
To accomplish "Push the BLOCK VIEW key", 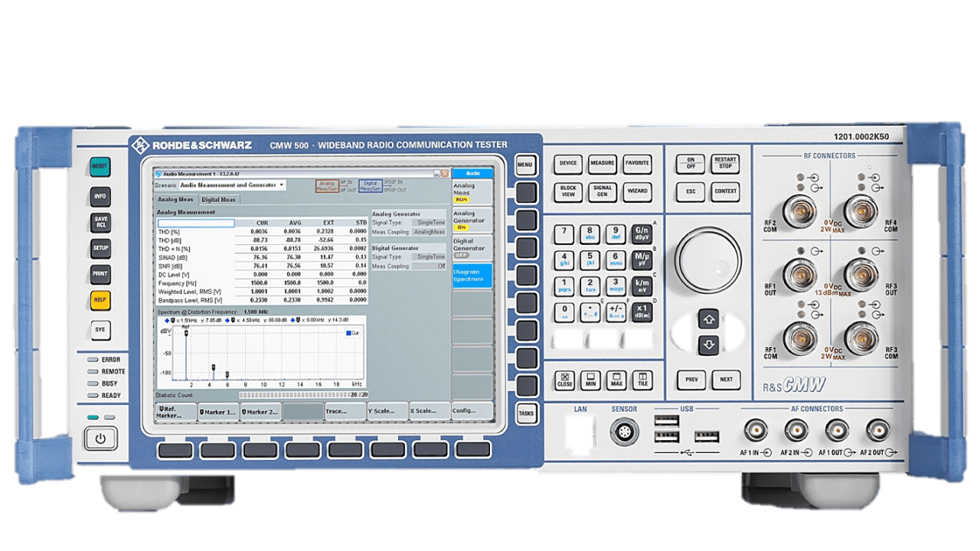I will tap(568, 191).
